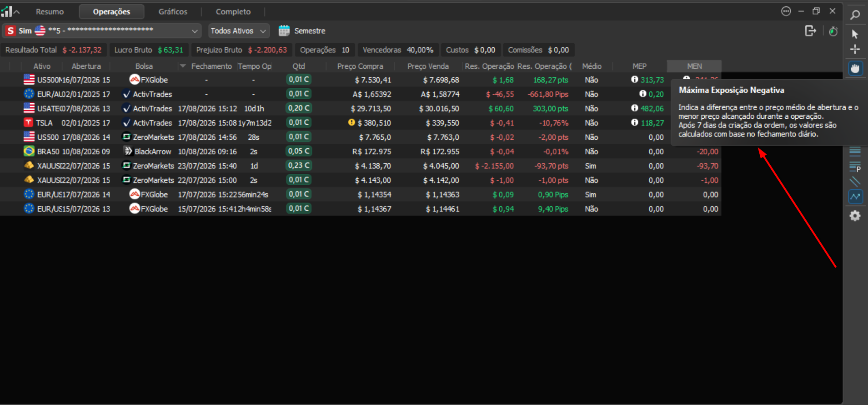Select the Operações tab
Image resolution: width=868 pixels, height=405 pixels.
[111, 11]
